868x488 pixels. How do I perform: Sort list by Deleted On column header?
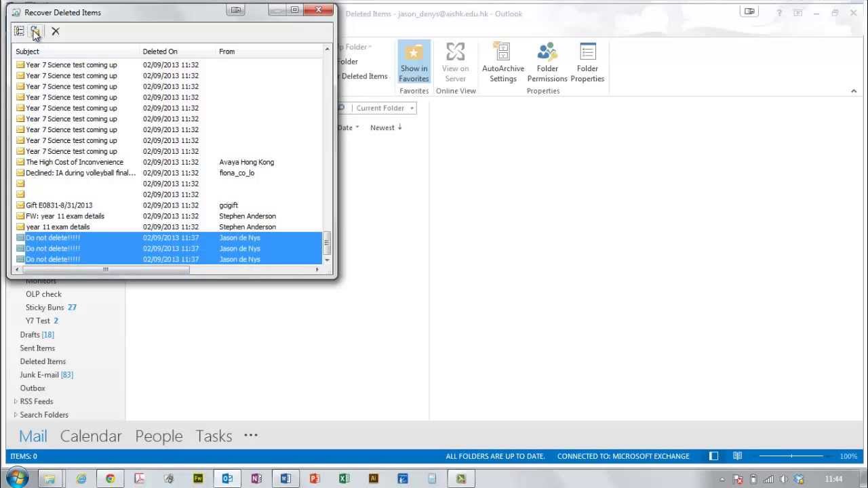tap(178, 52)
